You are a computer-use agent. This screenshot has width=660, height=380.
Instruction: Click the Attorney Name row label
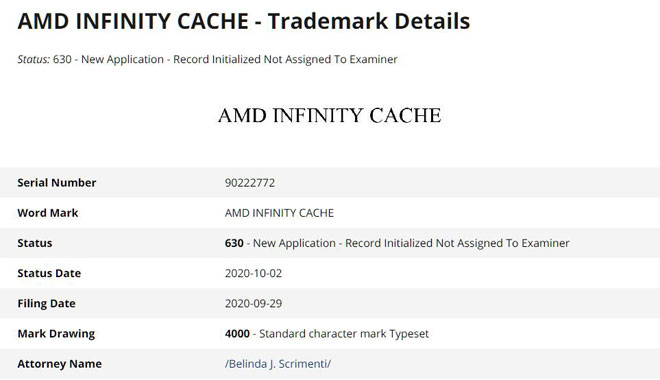click(x=59, y=364)
